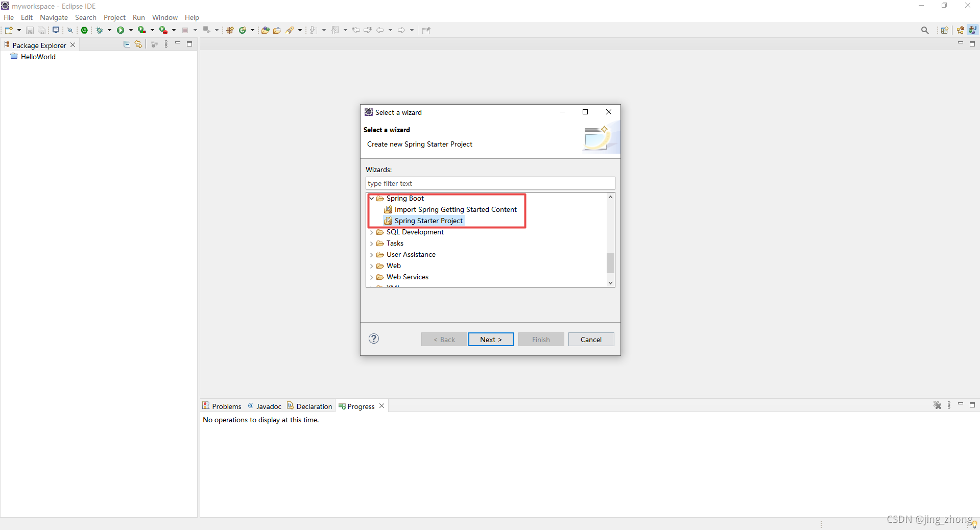
Task: Open the Window menu
Action: click(165, 17)
